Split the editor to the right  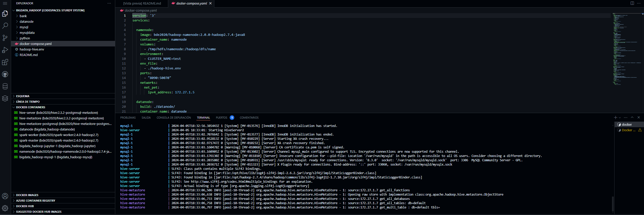[x=632, y=3]
